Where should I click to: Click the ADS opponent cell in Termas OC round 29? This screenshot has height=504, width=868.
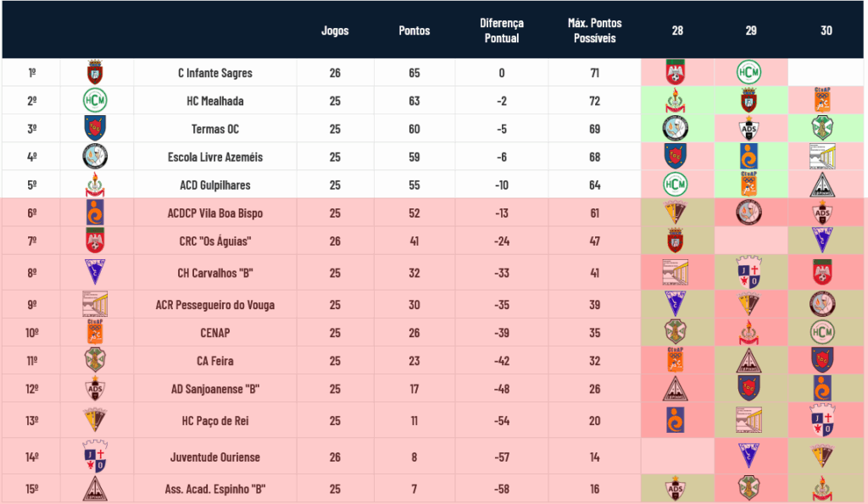pos(751,129)
